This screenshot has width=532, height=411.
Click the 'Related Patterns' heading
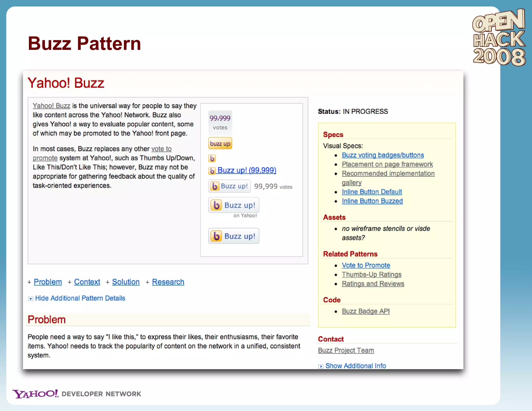(350, 254)
